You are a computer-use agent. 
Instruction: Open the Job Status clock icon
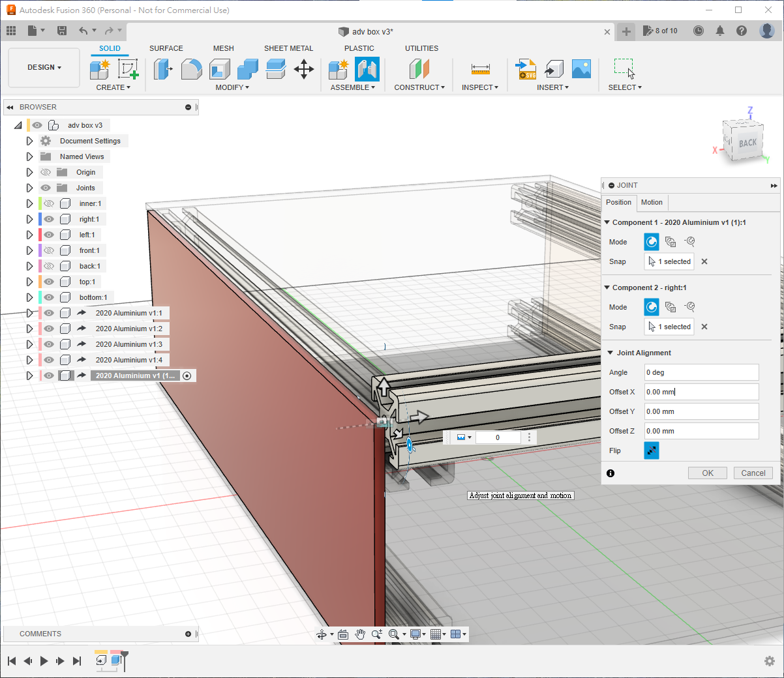pyautogui.click(x=699, y=31)
